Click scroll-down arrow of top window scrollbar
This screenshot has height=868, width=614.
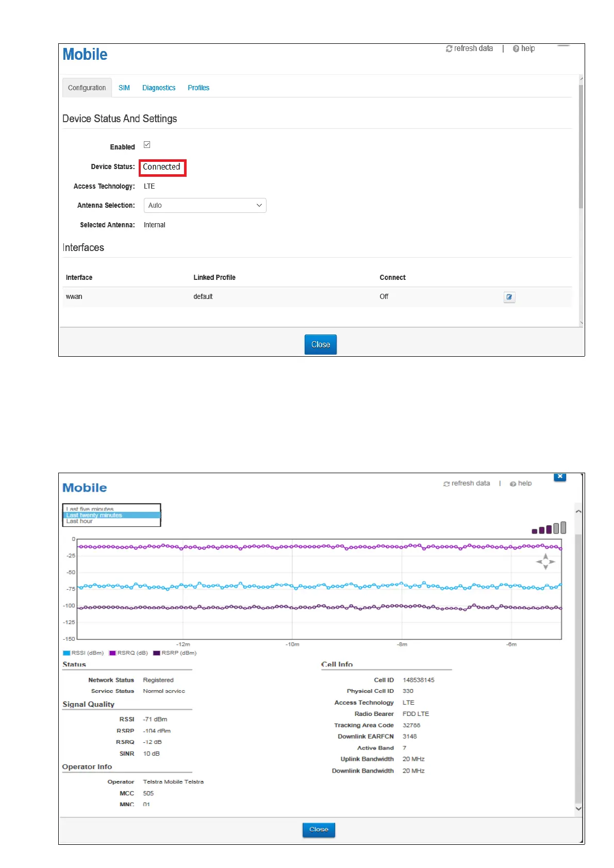[582, 323]
